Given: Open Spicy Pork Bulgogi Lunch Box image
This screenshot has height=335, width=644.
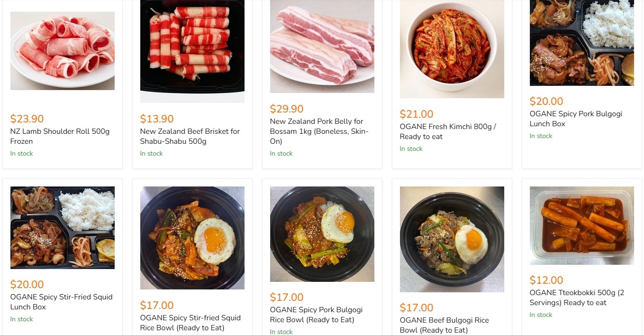Looking at the screenshot, I should click(x=582, y=43).
